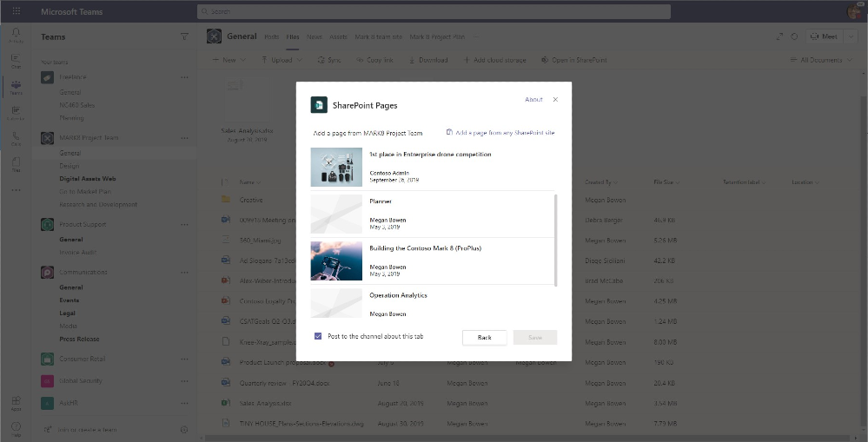Click the dialog page list scrollbar
This screenshot has height=442, width=868.
pyautogui.click(x=556, y=240)
